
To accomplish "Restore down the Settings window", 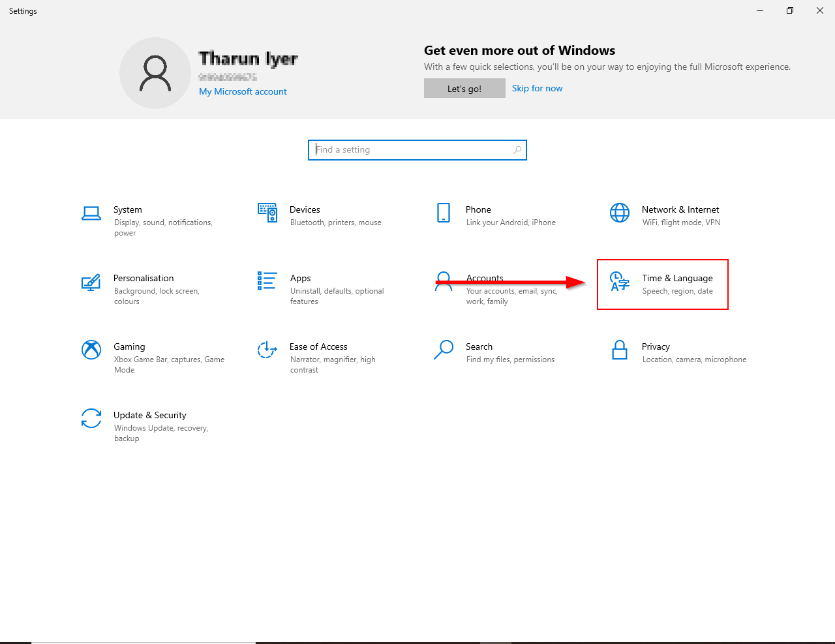I will (790, 10).
